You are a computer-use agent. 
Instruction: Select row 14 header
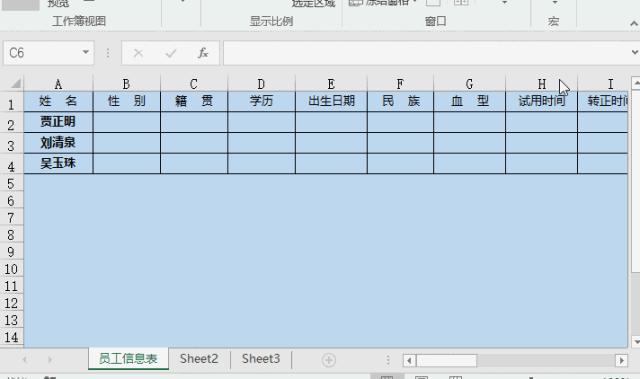pyautogui.click(x=11, y=337)
